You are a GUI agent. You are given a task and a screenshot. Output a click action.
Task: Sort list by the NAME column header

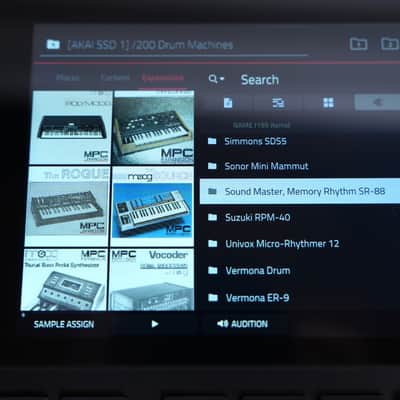click(x=261, y=125)
